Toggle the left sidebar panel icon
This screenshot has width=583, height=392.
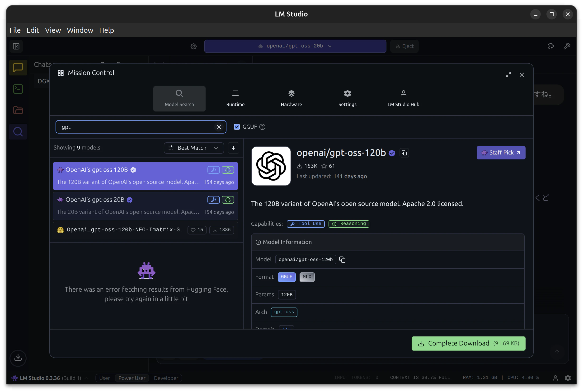16,46
